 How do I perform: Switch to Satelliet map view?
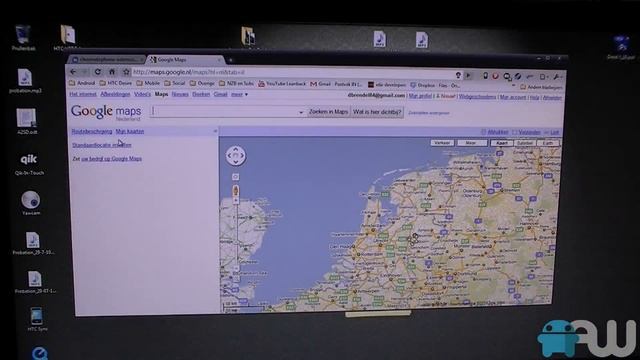tap(524, 143)
